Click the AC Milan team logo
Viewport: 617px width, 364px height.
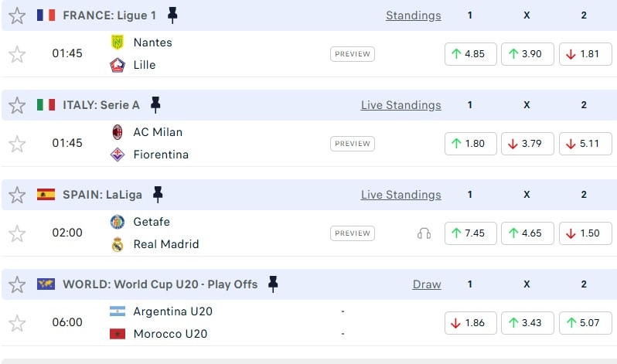118,132
